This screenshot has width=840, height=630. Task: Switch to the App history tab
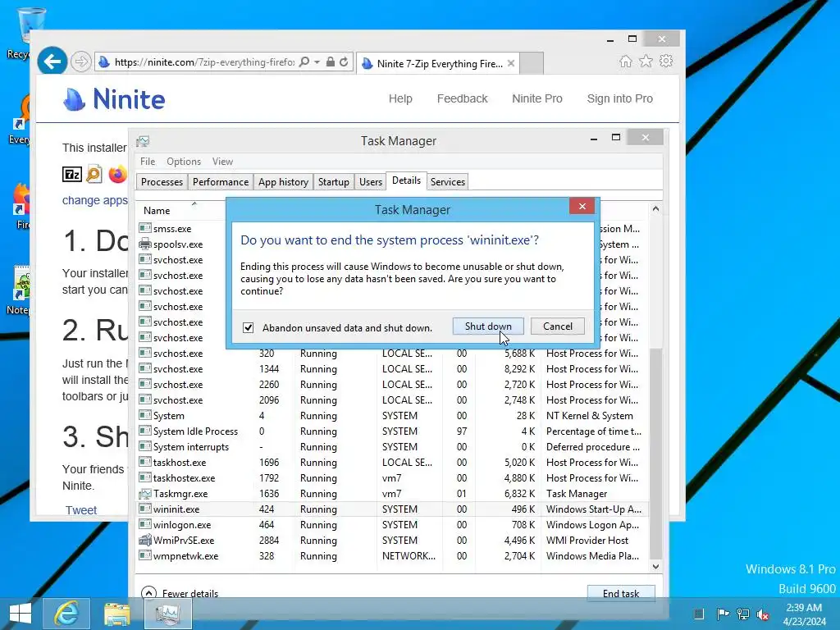pyautogui.click(x=283, y=181)
